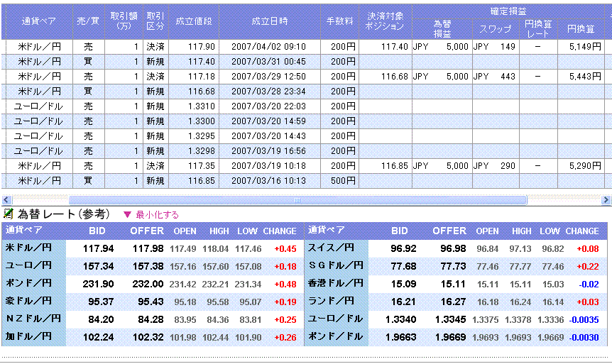This screenshot has width=612, height=364.
Task: Click the 確定損益 column group header
Action: [508, 11]
